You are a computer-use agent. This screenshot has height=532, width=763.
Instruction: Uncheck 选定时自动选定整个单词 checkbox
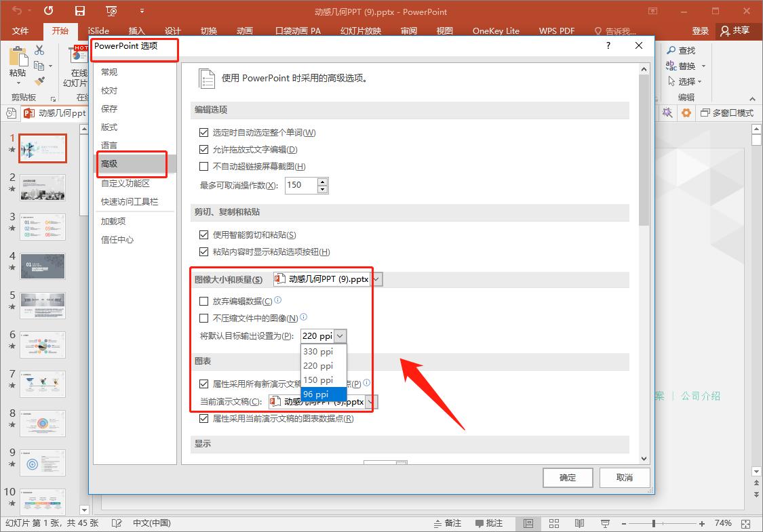(x=203, y=133)
